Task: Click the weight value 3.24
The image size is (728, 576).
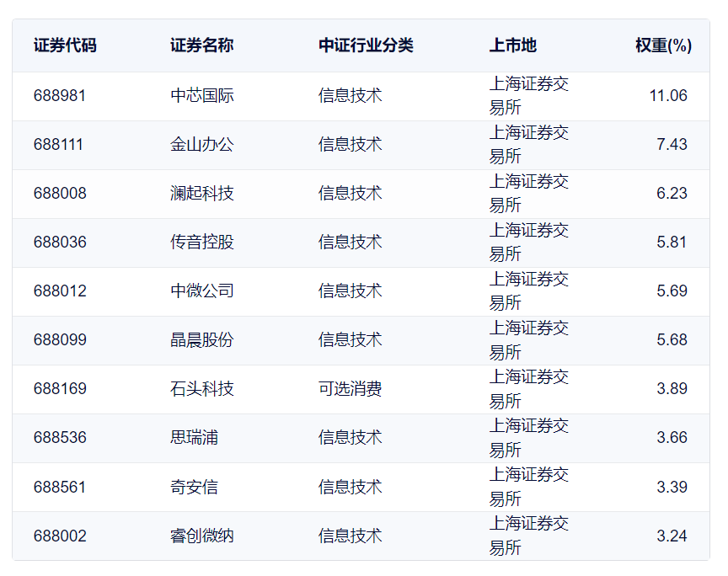Action: point(672,536)
